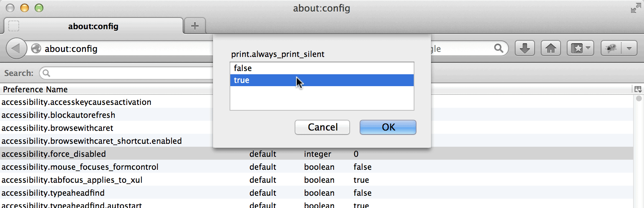Confirm the change with OK
This screenshot has height=208, width=644.
click(x=388, y=127)
